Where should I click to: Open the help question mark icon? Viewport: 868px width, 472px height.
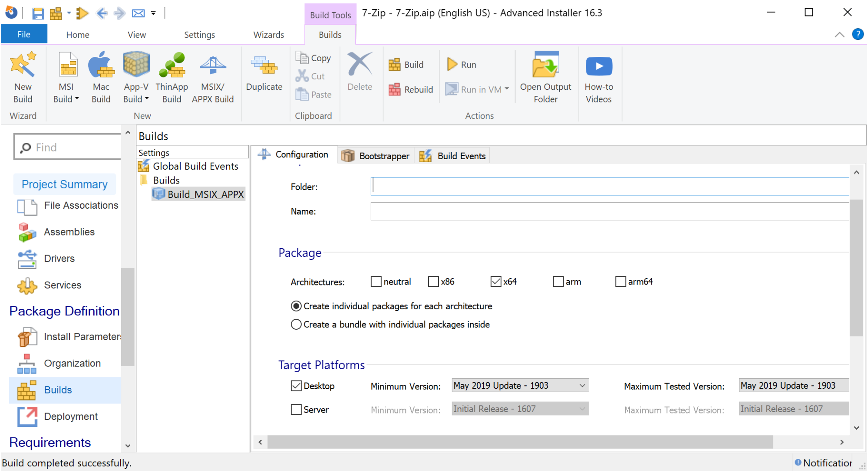858,34
